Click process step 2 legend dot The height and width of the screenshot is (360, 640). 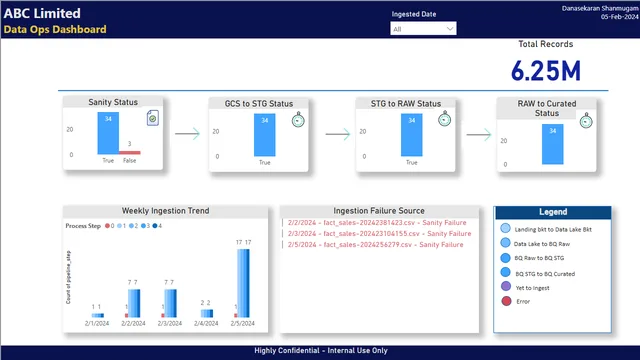click(131, 226)
